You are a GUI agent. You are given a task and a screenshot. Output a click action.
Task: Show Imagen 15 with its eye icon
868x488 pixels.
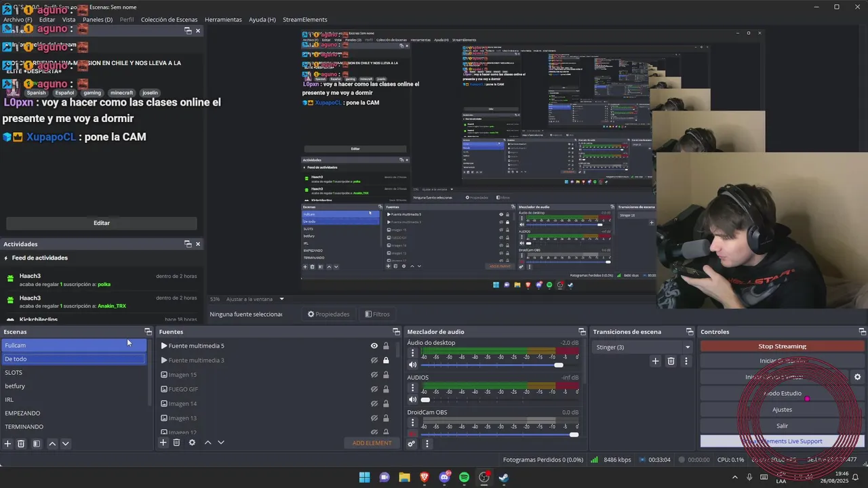click(x=374, y=375)
